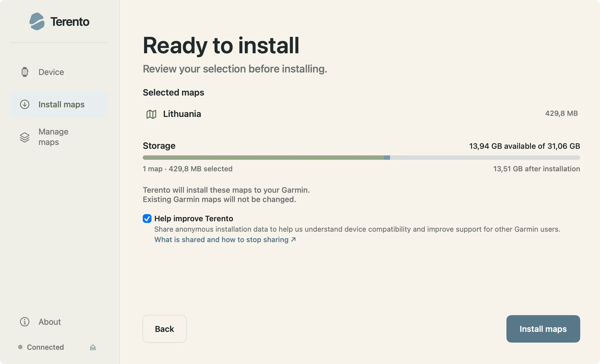Click the 'Selected maps' heading

pyautogui.click(x=173, y=93)
